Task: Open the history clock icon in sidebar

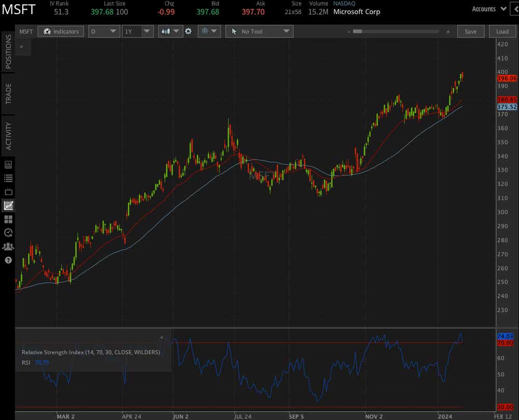Action: 8,233
